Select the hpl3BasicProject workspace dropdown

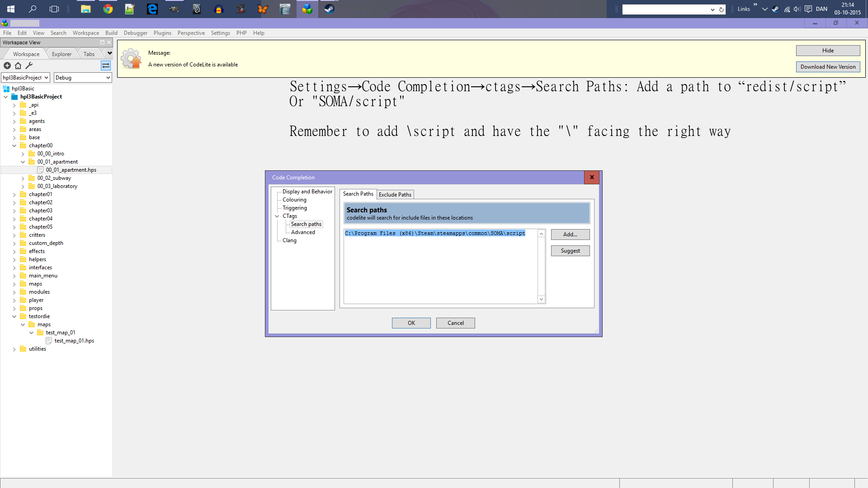pyautogui.click(x=25, y=77)
